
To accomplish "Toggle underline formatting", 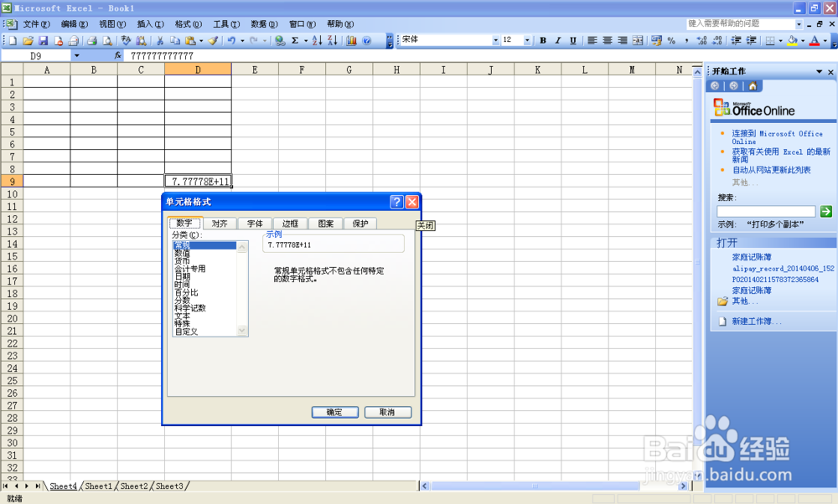I will tap(573, 40).
